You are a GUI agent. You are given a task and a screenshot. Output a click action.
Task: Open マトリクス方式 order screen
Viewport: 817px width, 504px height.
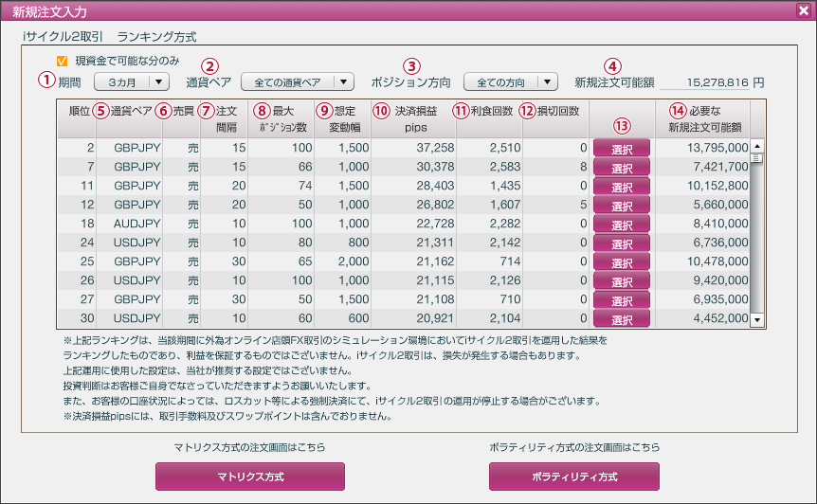[x=249, y=477]
